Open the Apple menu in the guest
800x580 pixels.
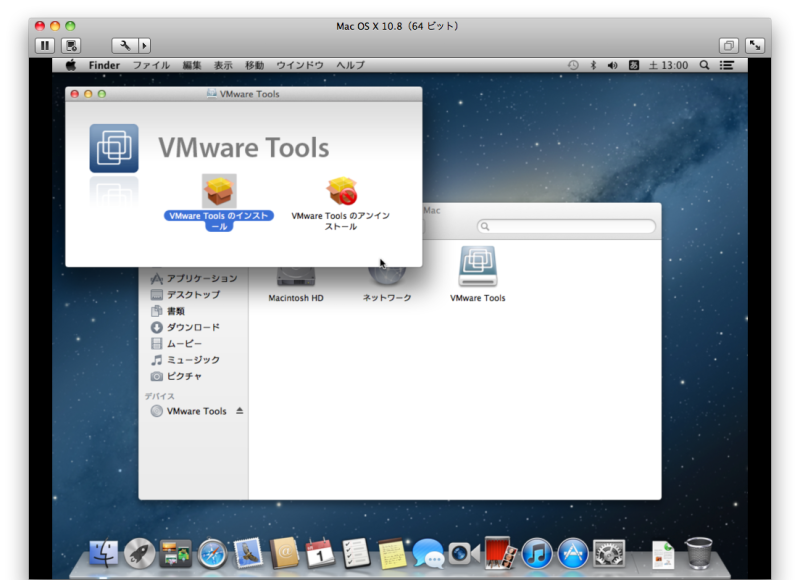71,65
